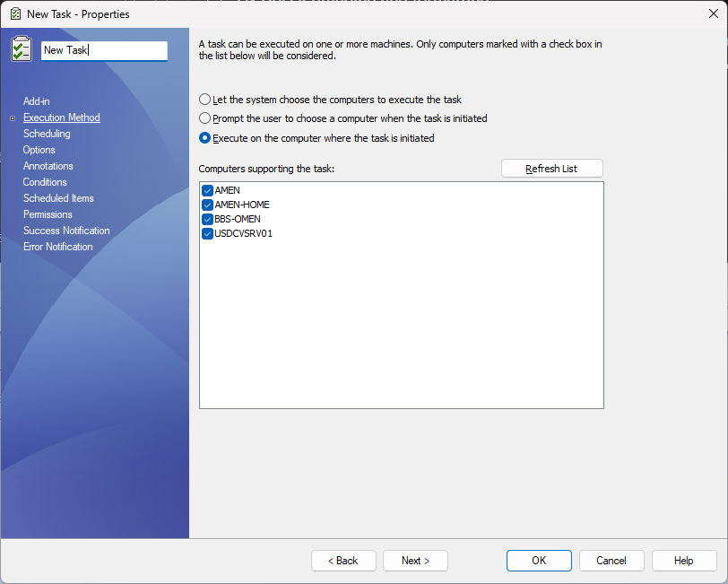Open Help for this dialog
The width and height of the screenshot is (728, 584).
coord(684,561)
